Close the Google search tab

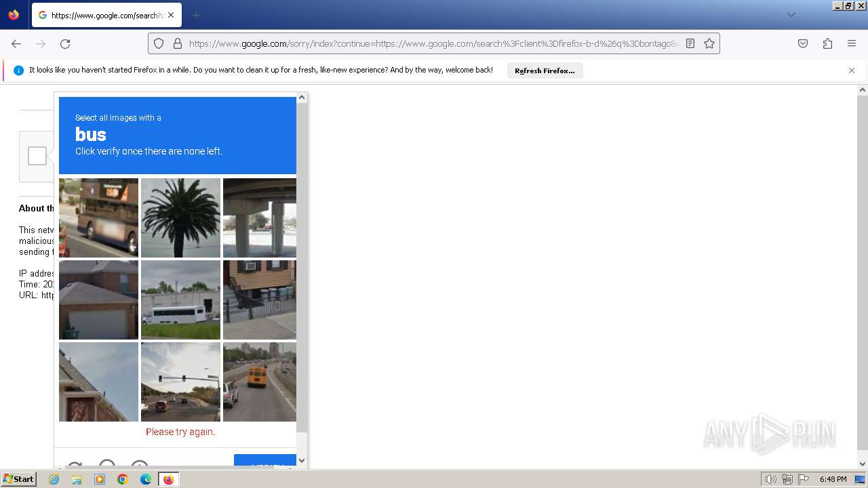[170, 15]
